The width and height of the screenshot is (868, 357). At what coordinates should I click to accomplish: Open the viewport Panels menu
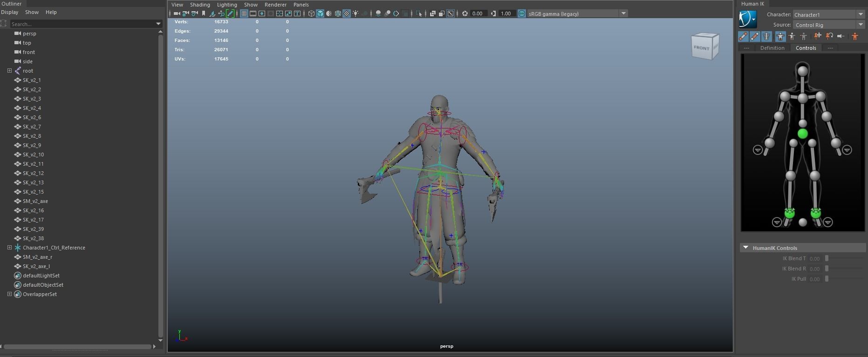click(x=301, y=5)
